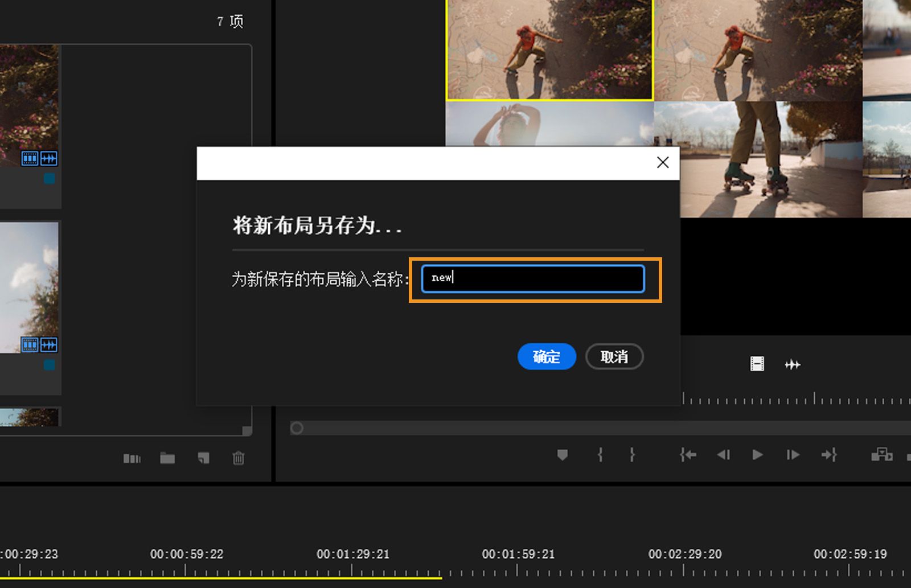The height and width of the screenshot is (588, 911).
Task: Click the blue label swatch under the clip
Action: tap(49, 178)
